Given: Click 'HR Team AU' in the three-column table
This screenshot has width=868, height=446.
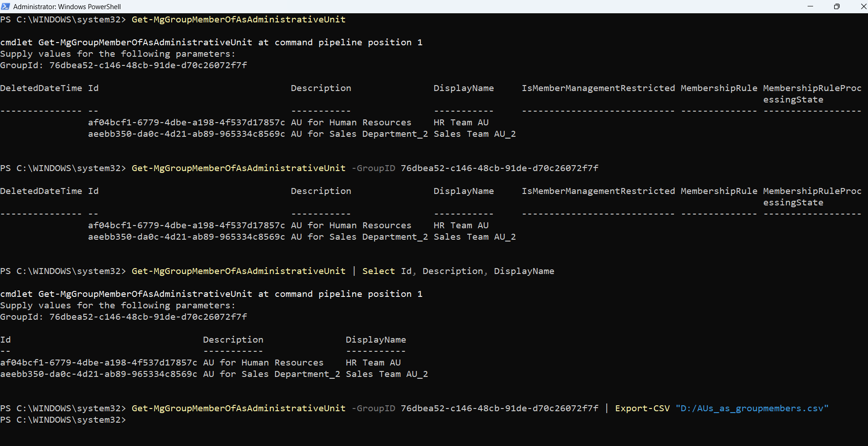Looking at the screenshot, I should (x=373, y=363).
